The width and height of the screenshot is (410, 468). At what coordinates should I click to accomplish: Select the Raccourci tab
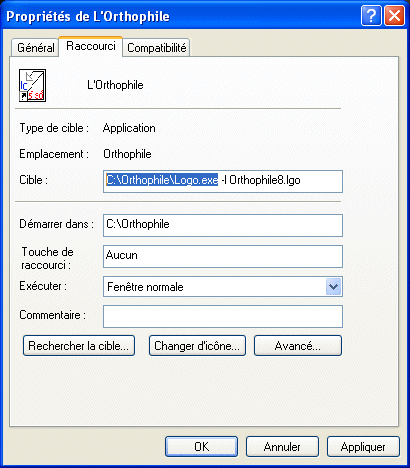tap(91, 46)
